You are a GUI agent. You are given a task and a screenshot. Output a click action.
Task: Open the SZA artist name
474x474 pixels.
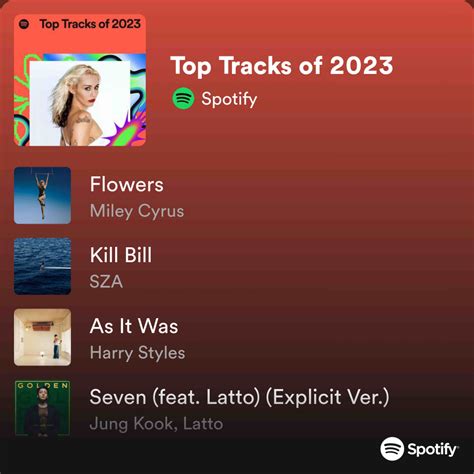point(106,282)
